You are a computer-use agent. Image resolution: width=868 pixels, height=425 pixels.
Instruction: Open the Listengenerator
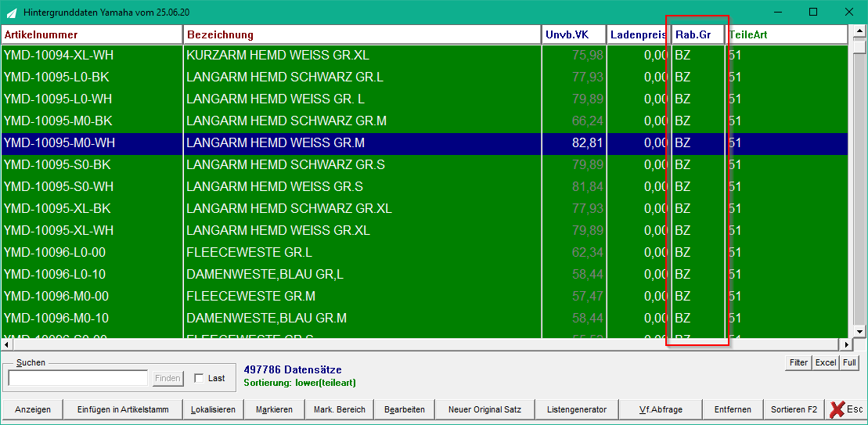[x=577, y=409]
